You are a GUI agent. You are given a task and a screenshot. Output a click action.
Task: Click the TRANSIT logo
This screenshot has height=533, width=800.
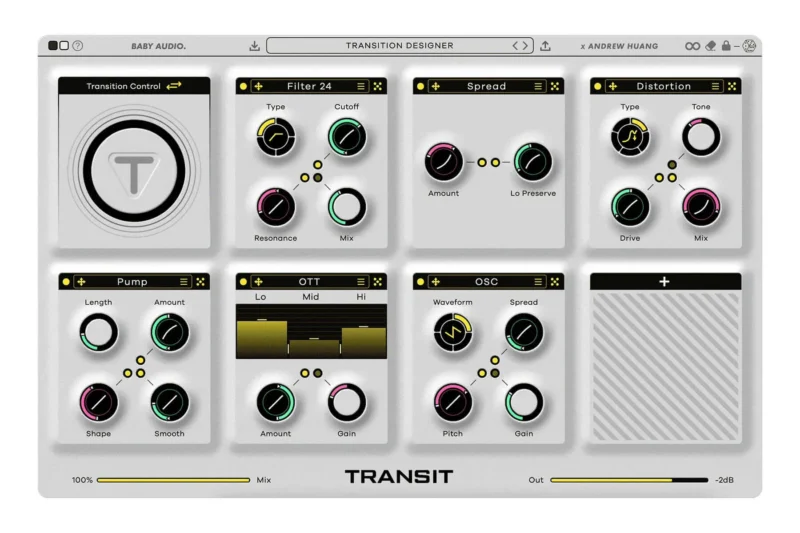pyautogui.click(x=399, y=477)
